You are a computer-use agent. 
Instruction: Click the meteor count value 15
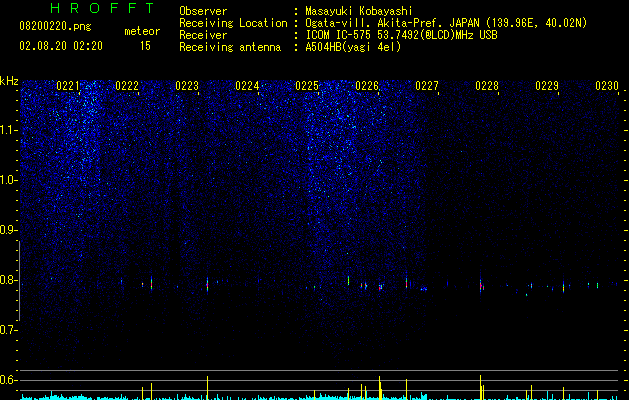(145, 46)
